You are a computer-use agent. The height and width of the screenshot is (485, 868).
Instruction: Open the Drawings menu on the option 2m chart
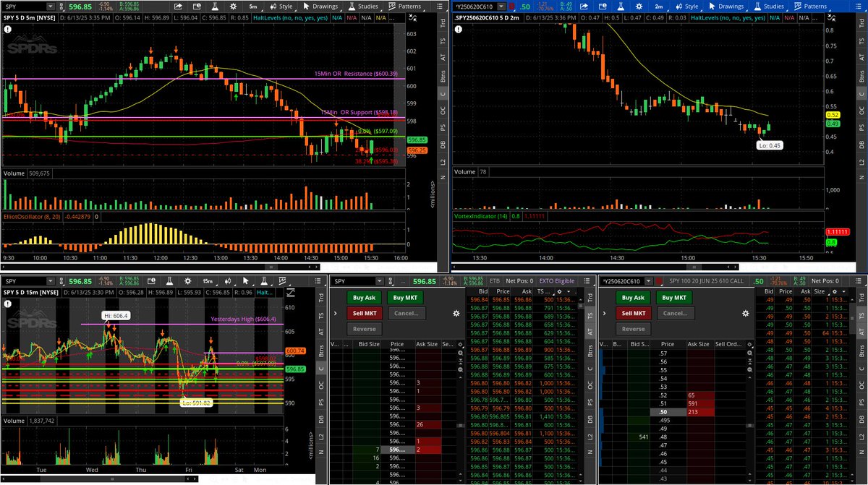coord(726,7)
